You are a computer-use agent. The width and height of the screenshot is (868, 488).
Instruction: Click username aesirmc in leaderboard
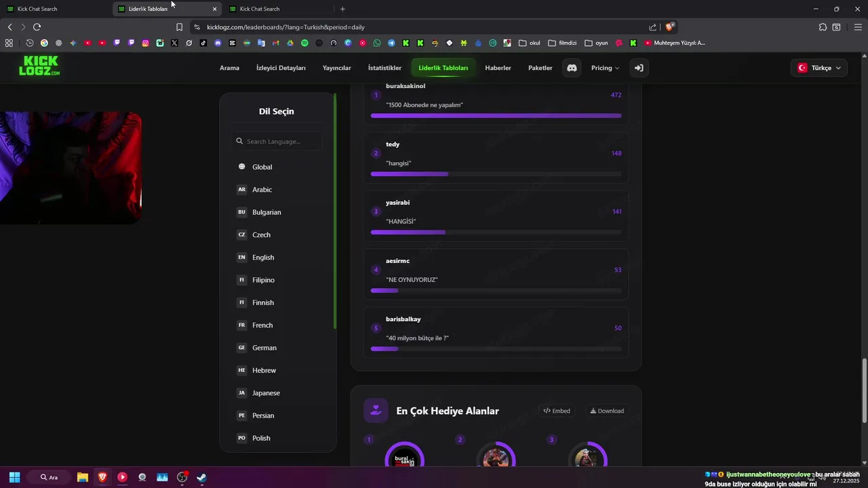coord(397,261)
